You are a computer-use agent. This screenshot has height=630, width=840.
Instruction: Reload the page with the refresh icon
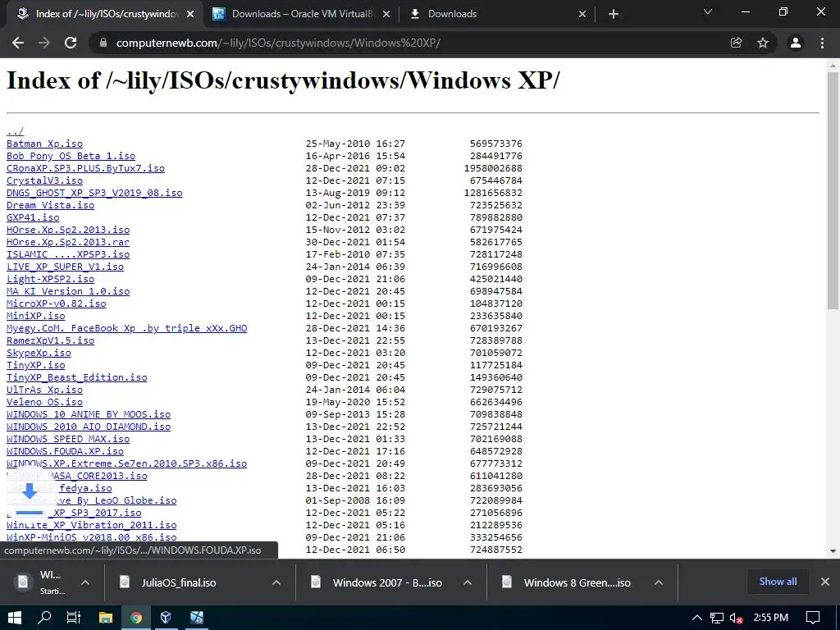coord(71,43)
